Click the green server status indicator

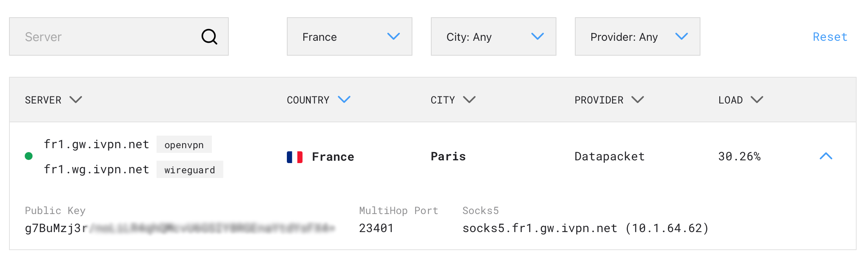click(28, 156)
